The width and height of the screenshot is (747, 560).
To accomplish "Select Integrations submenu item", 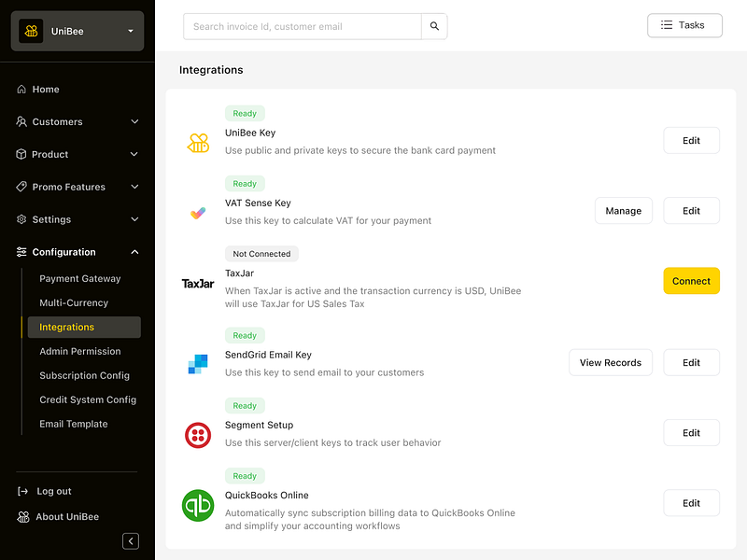I will 84,328.
